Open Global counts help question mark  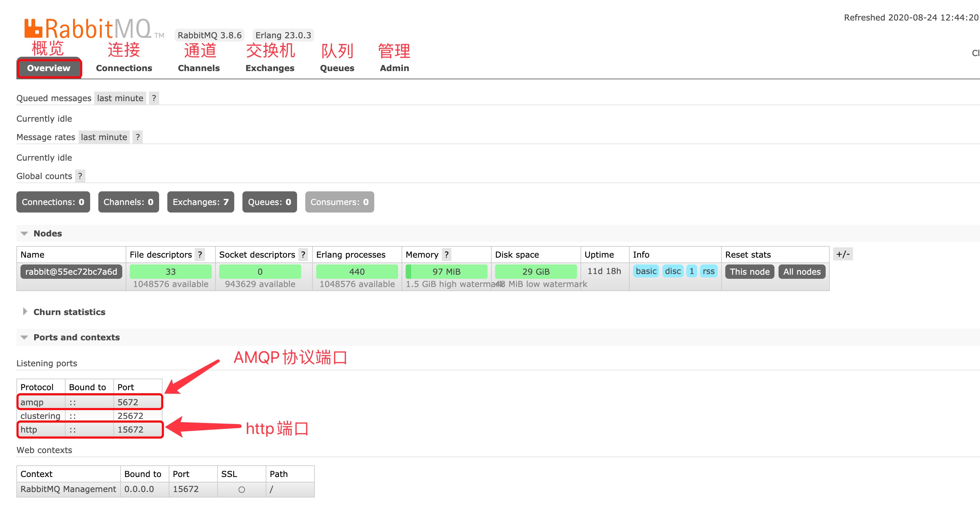point(80,176)
